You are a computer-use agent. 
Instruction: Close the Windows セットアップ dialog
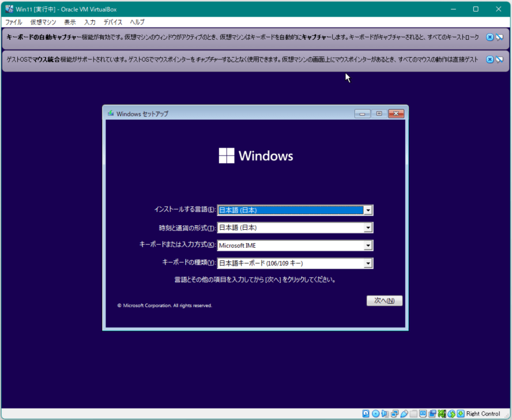(396, 113)
